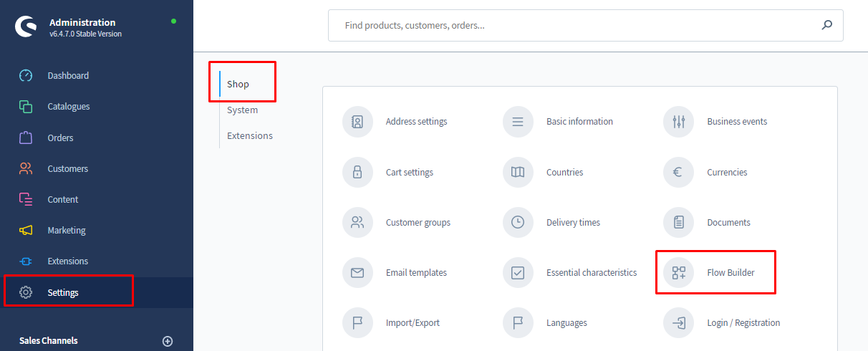Click the Orders bag icon
The height and width of the screenshot is (351, 868).
click(x=26, y=138)
